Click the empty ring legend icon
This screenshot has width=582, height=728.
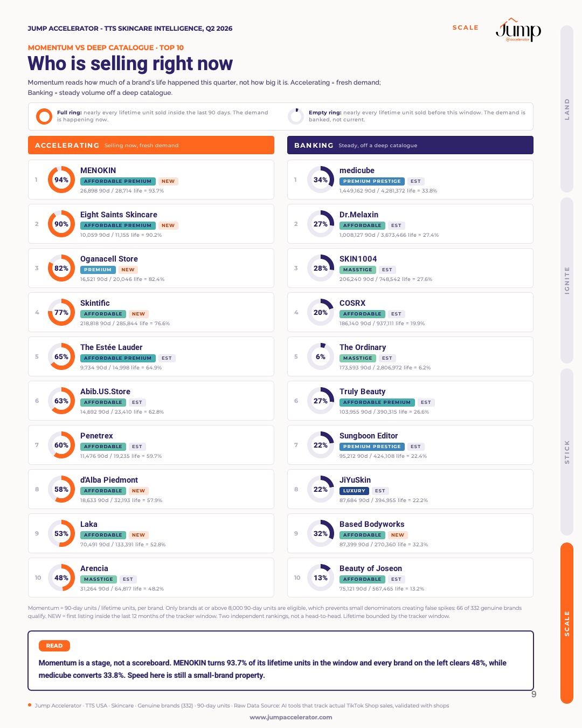coord(296,116)
